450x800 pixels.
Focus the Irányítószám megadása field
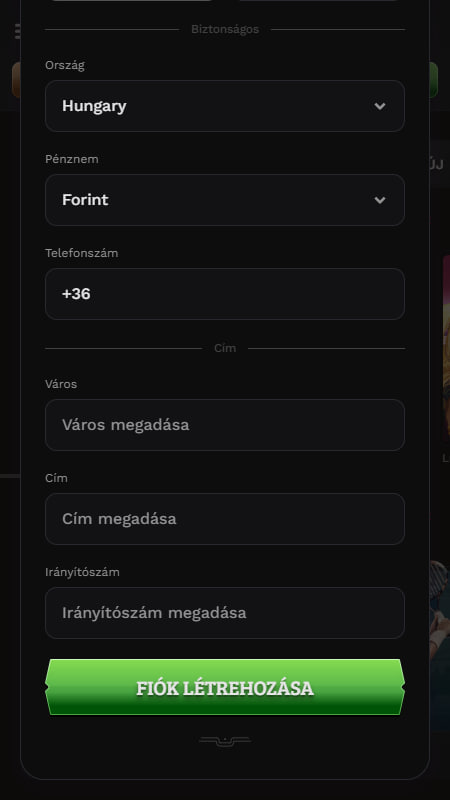225,613
